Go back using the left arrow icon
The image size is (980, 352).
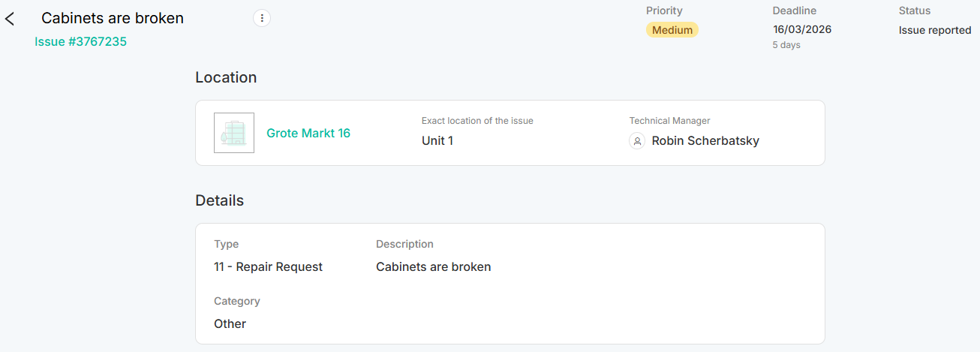click(x=10, y=19)
